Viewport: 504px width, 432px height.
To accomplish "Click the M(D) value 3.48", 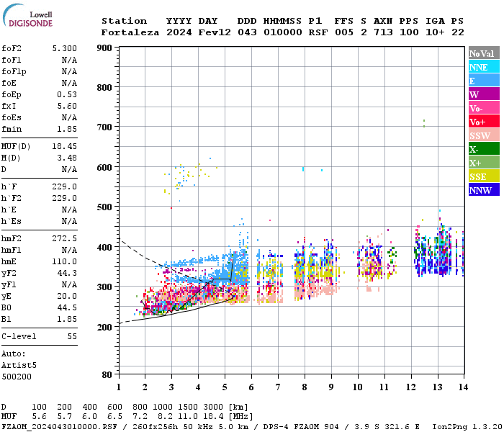I will coord(67,158).
